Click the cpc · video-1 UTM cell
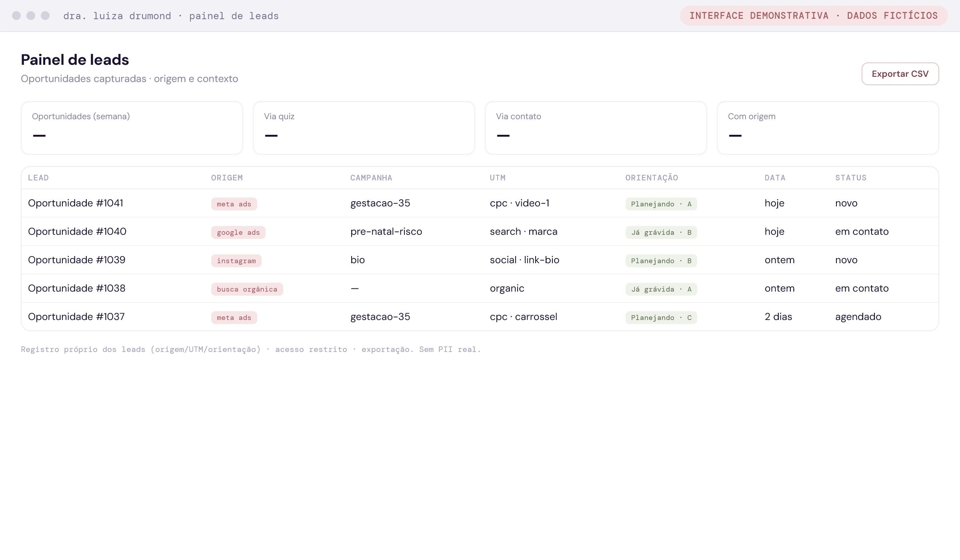This screenshot has width=960, height=560. click(520, 203)
